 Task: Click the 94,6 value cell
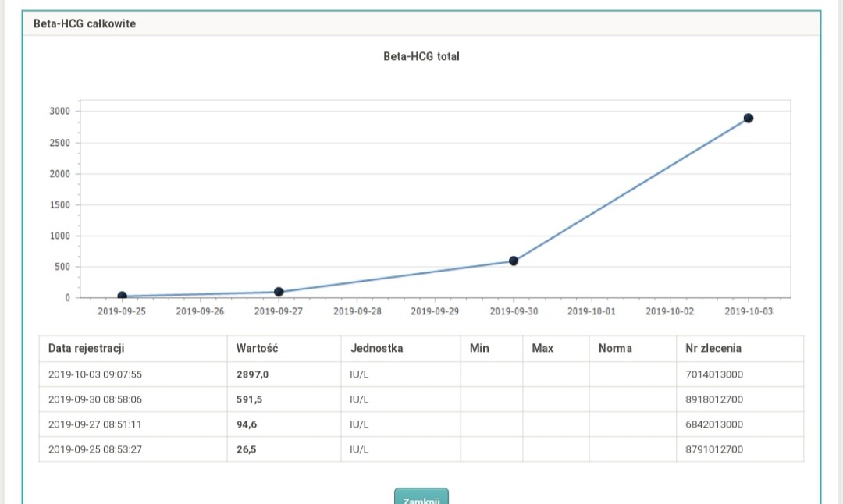[248, 424]
